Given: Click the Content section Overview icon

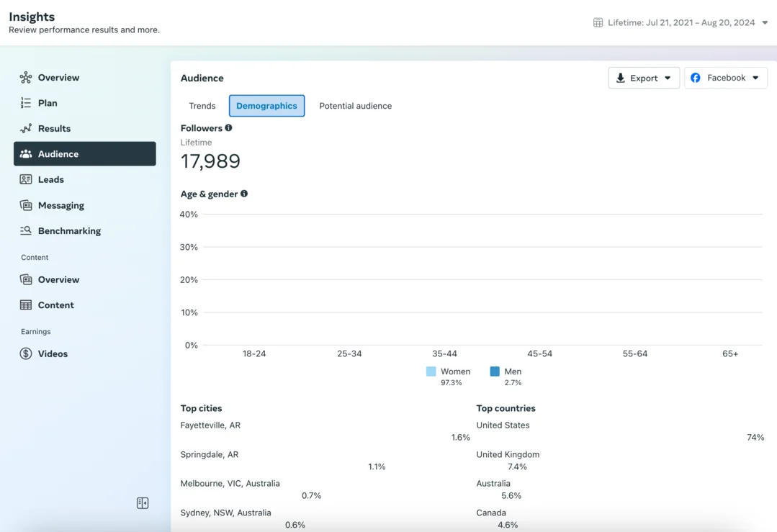Looking at the screenshot, I should 26,279.
